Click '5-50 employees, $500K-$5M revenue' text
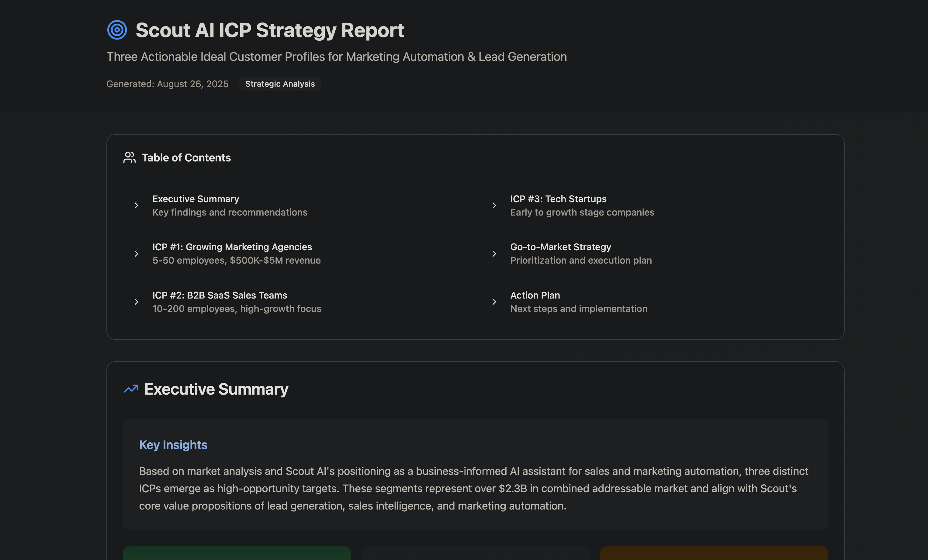This screenshot has width=928, height=560. pos(237,260)
